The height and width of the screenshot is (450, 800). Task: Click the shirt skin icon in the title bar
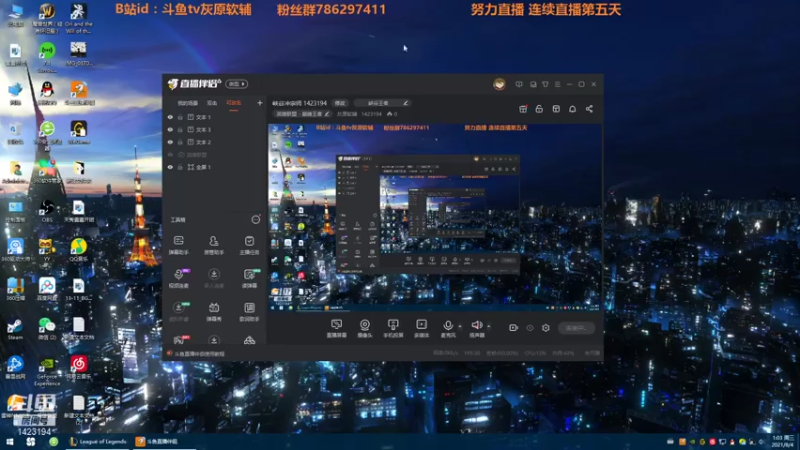(x=545, y=84)
